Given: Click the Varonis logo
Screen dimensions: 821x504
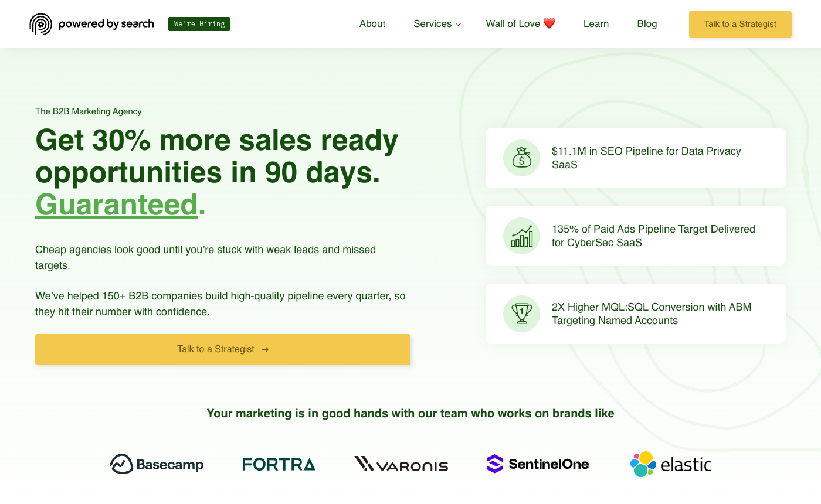Looking at the screenshot, I should pos(401,464).
